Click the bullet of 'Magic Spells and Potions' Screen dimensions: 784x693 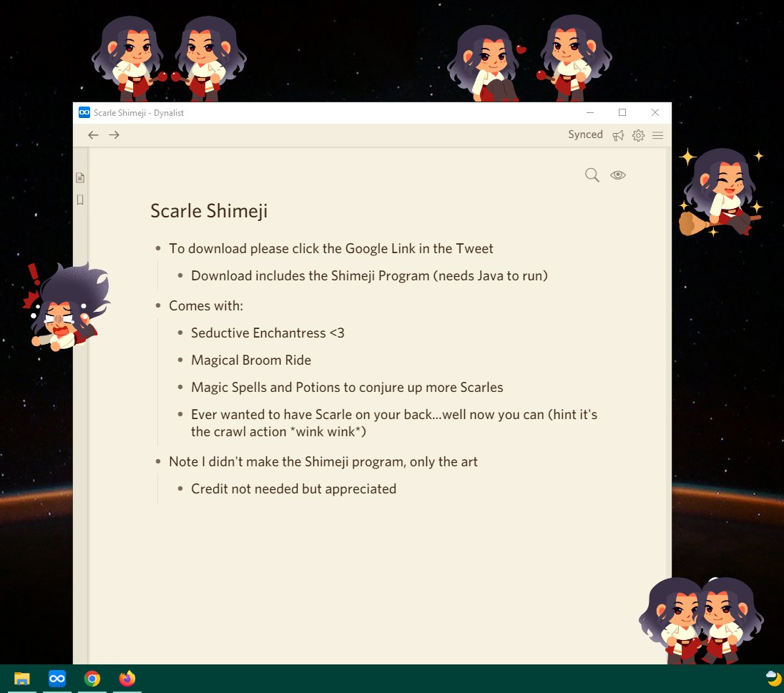[180, 387]
